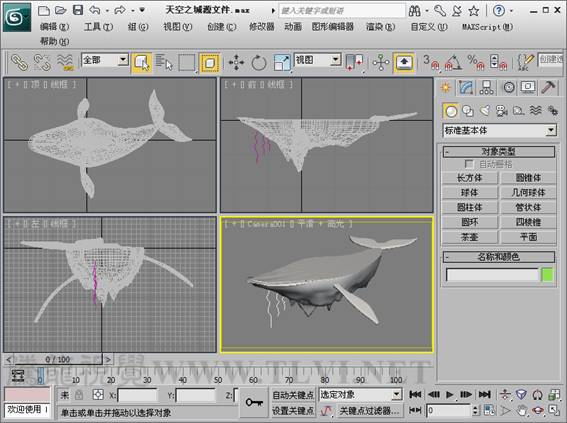Screen dimensions: 567x423
Task: Expand the undo history arrow
Action: pos(107,11)
